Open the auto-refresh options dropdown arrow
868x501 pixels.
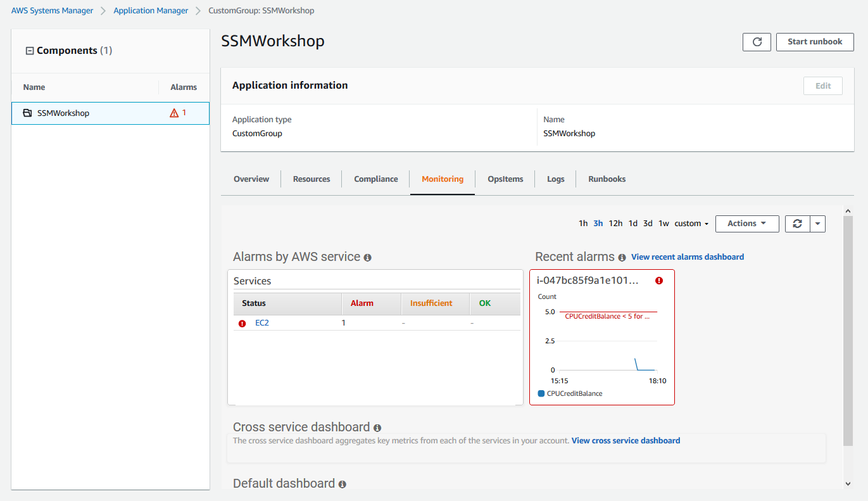click(818, 224)
